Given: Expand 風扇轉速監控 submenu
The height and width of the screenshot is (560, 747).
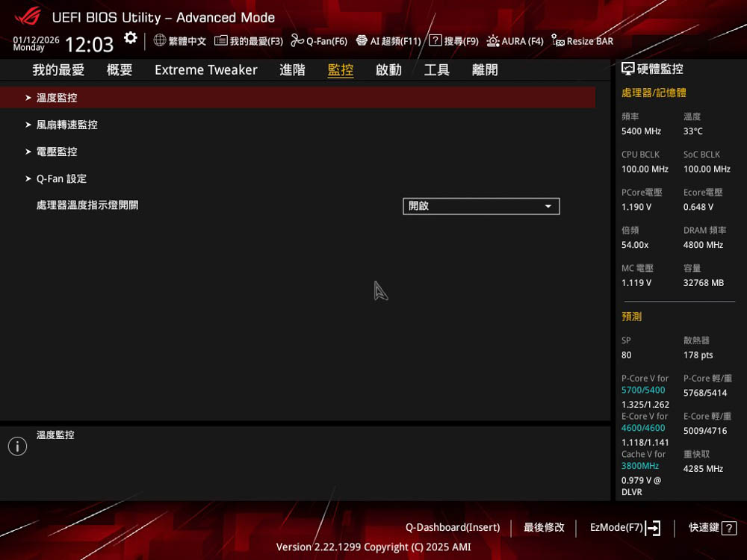Looking at the screenshot, I should (x=66, y=125).
